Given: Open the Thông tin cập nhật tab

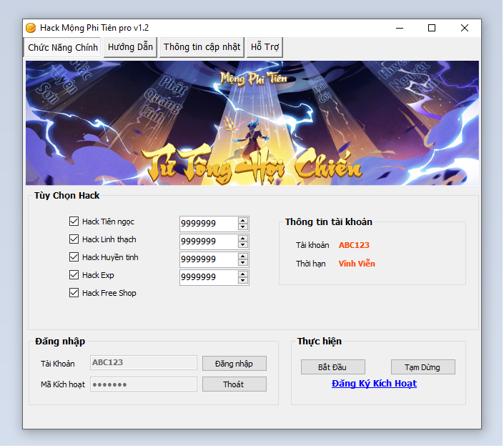Looking at the screenshot, I should coord(202,47).
